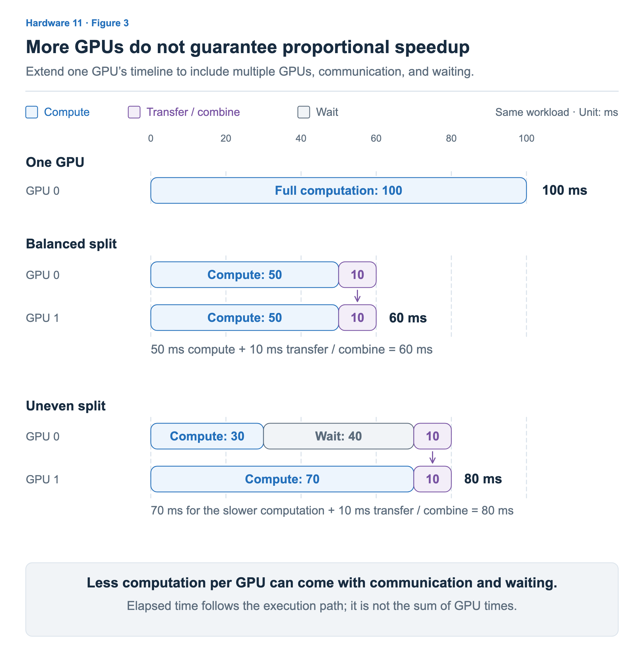Click the 60 ms total label

pyautogui.click(x=408, y=318)
